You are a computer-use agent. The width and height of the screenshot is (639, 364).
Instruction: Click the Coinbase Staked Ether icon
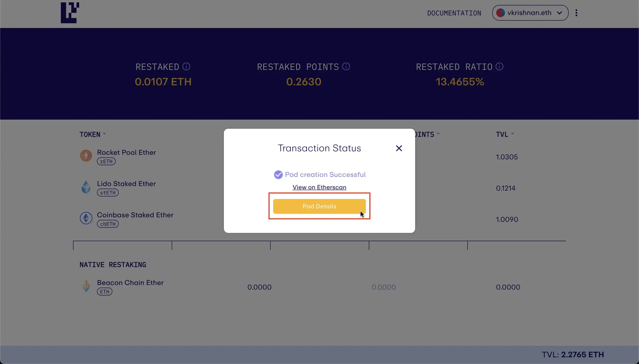coord(86,218)
